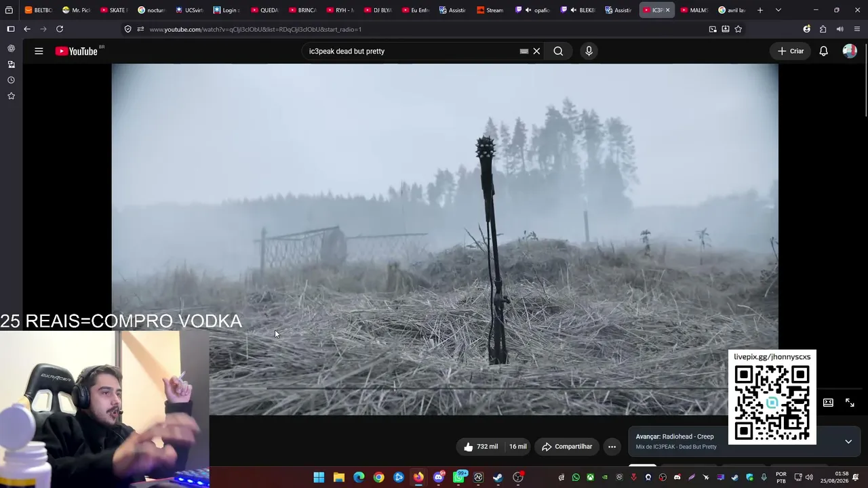The width and height of the screenshot is (868, 488).
Task: Go back in browser history
Action: 27,29
